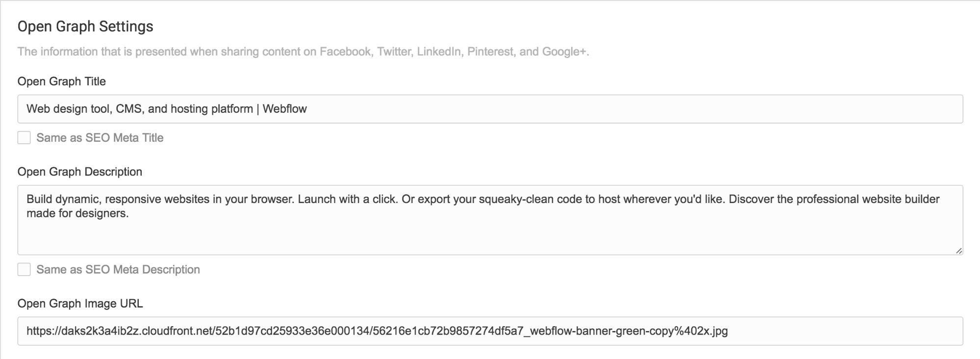Enable the Same as SEO Meta Title checkbox
980x359 pixels.
pos(24,137)
